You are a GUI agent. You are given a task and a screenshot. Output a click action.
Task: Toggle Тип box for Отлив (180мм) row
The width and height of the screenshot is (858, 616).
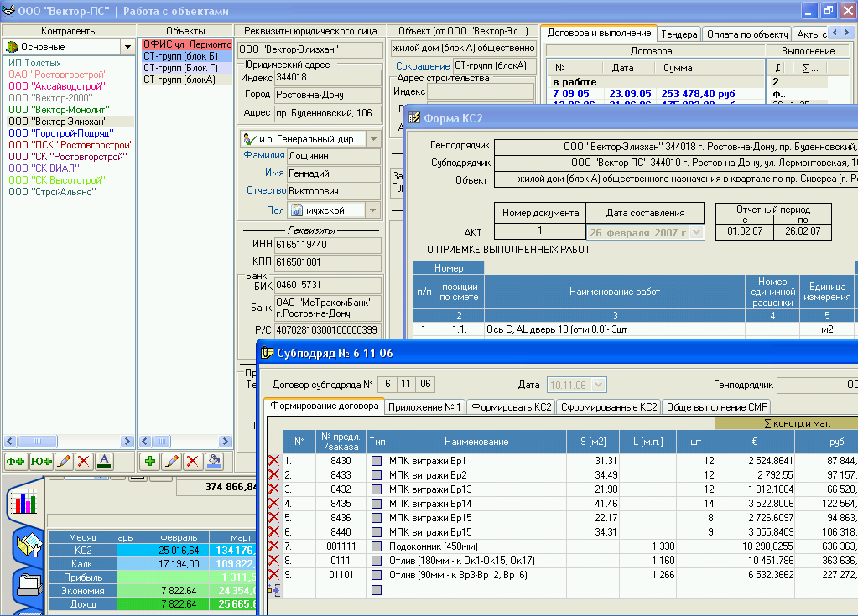377,560
